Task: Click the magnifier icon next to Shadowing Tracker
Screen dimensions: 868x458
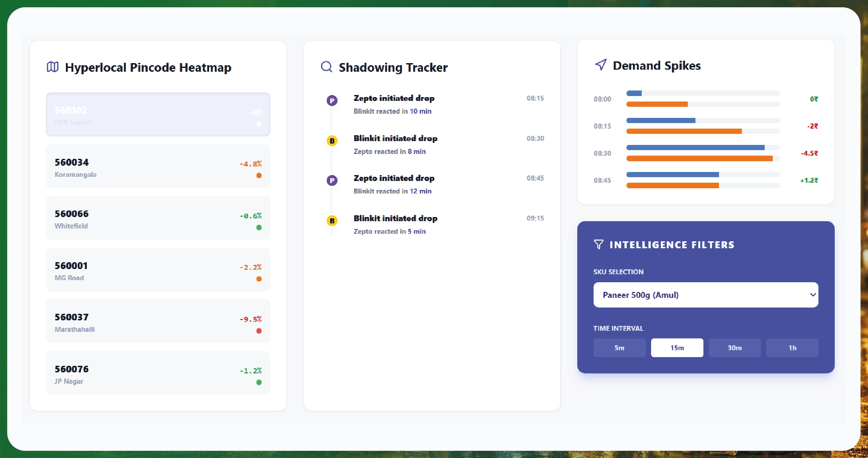Action: [x=326, y=67]
